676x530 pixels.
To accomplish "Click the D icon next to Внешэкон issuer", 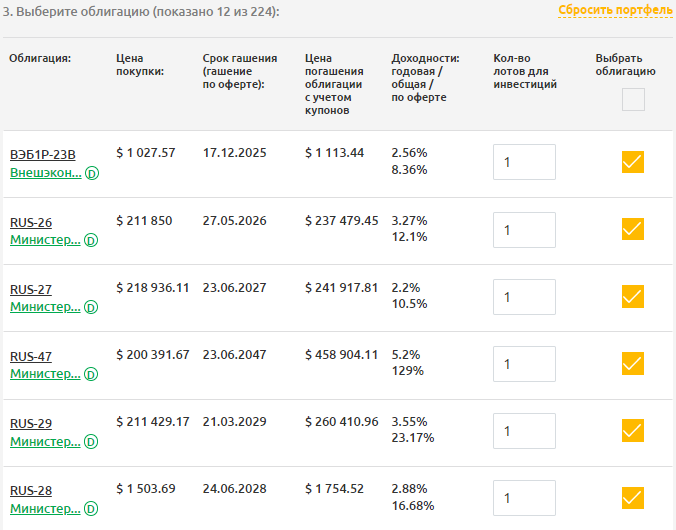I will point(91,173).
